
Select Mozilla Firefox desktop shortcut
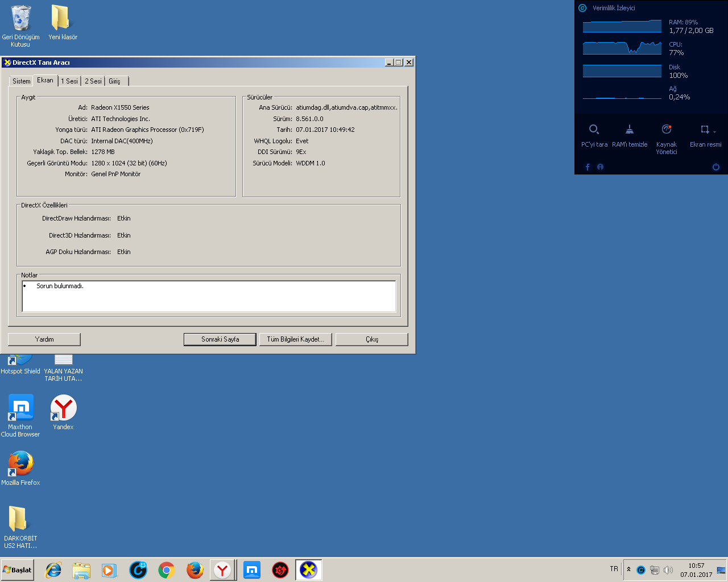pyautogui.click(x=20, y=468)
